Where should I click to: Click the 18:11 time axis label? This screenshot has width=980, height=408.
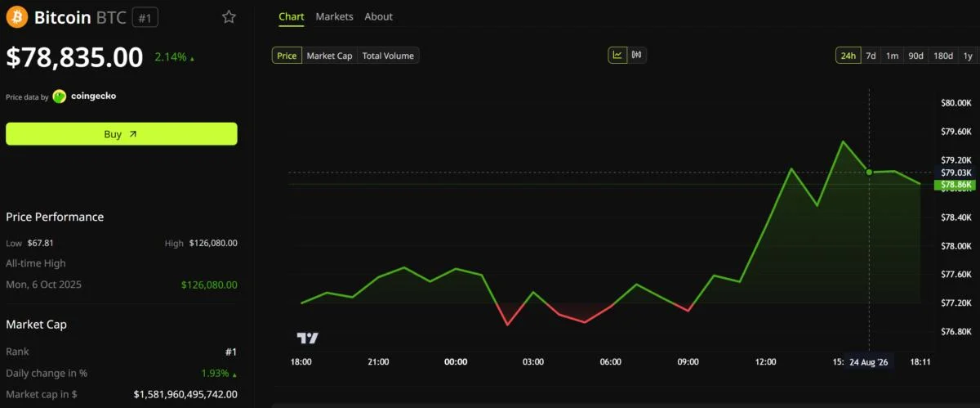tap(920, 361)
